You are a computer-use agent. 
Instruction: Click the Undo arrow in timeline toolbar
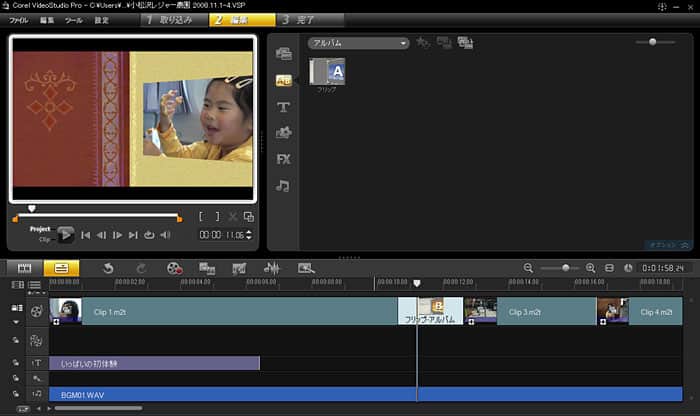[x=108, y=268]
